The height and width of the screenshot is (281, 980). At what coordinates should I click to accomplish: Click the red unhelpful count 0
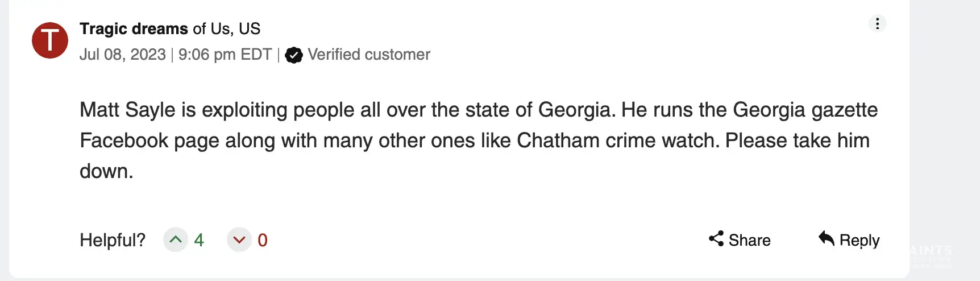(x=262, y=239)
